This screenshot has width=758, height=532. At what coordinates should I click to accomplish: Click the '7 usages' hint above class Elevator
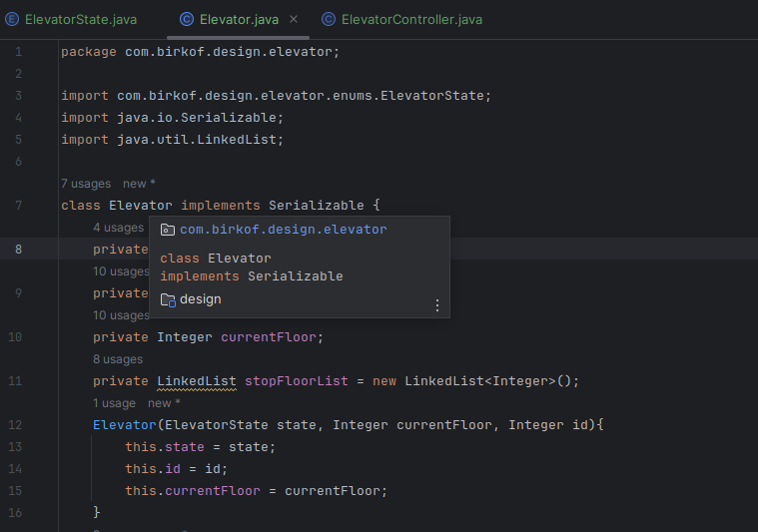pyautogui.click(x=86, y=184)
